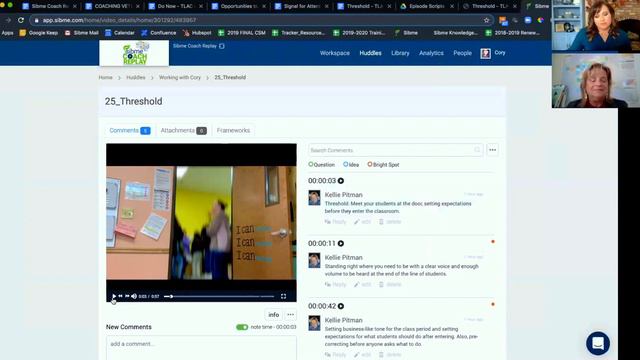The height and width of the screenshot is (360, 640).
Task: Open the Cory user profile menu
Action: [493, 53]
